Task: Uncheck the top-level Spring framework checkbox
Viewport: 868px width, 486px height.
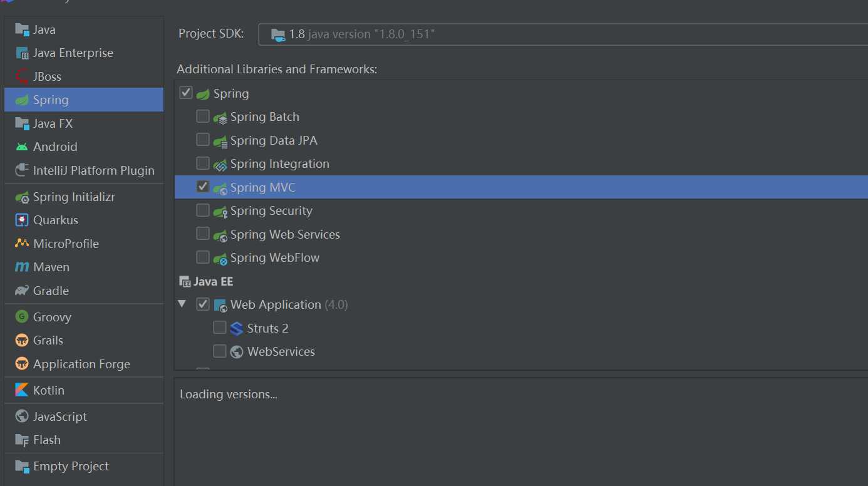Action: pyautogui.click(x=186, y=93)
